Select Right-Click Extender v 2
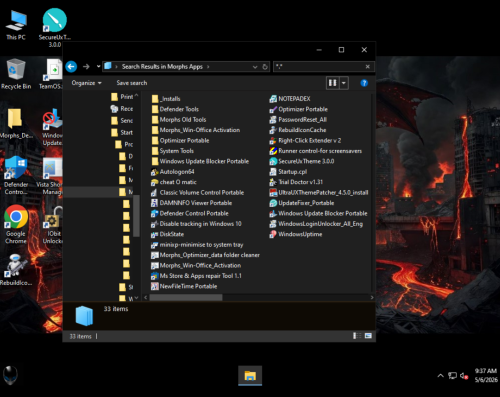500x397 pixels. point(305,140)
